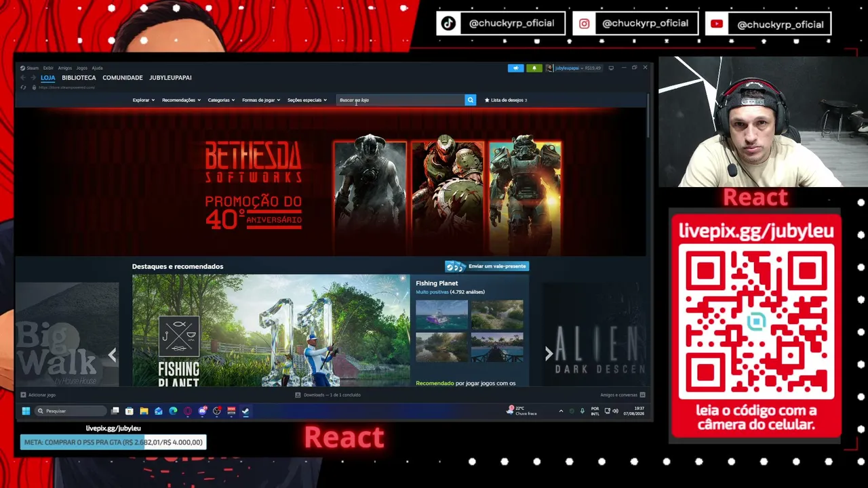Click the microphone tray icon
The width and height of the screenshot is (868, 488).
click(x=582, y=411)
